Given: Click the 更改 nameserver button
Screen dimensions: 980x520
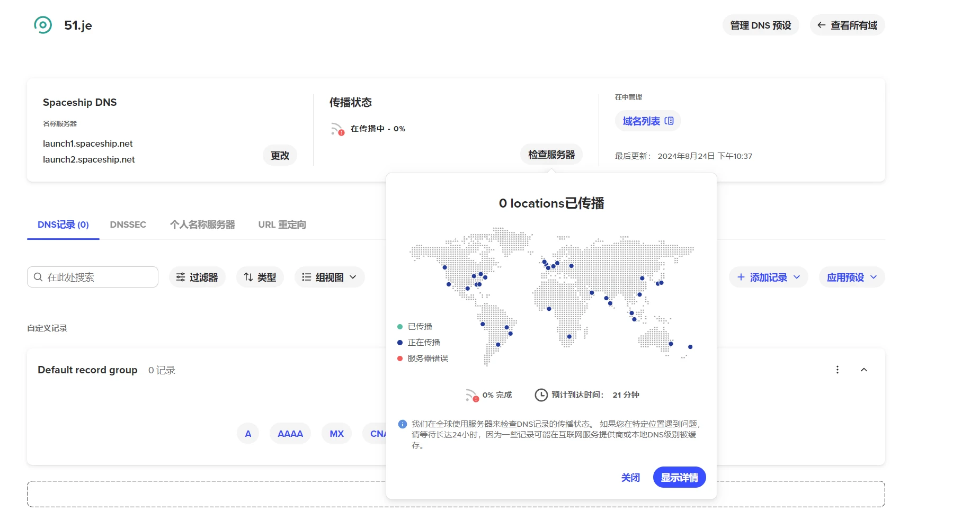Looking at the screenshot, I should pos(280,156).
